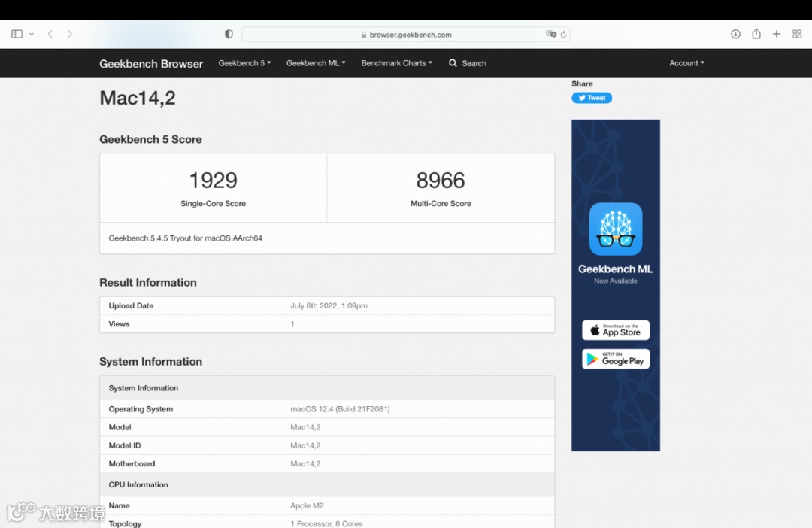This screenshot has width=812, height=528.
Task: Open the Search link in the navbar
Action: coord(474,63)
